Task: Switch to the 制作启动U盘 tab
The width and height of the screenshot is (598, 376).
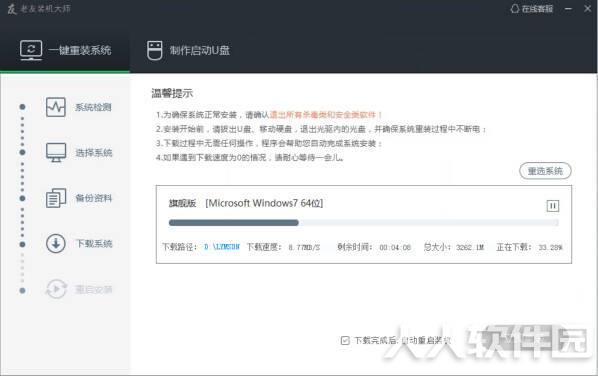Action: click(188, 50)
